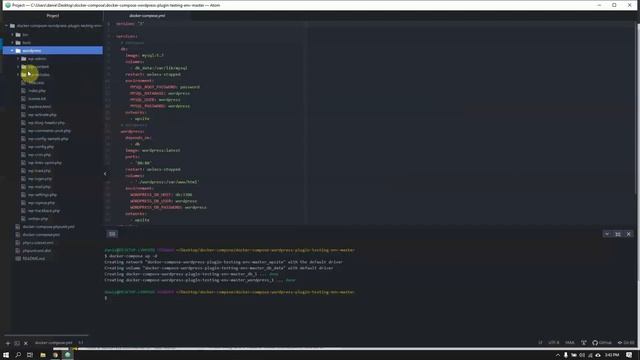Click the cursor position 1:1 indicator
This screenshot has height=360, width=640.
pos(81,343)
